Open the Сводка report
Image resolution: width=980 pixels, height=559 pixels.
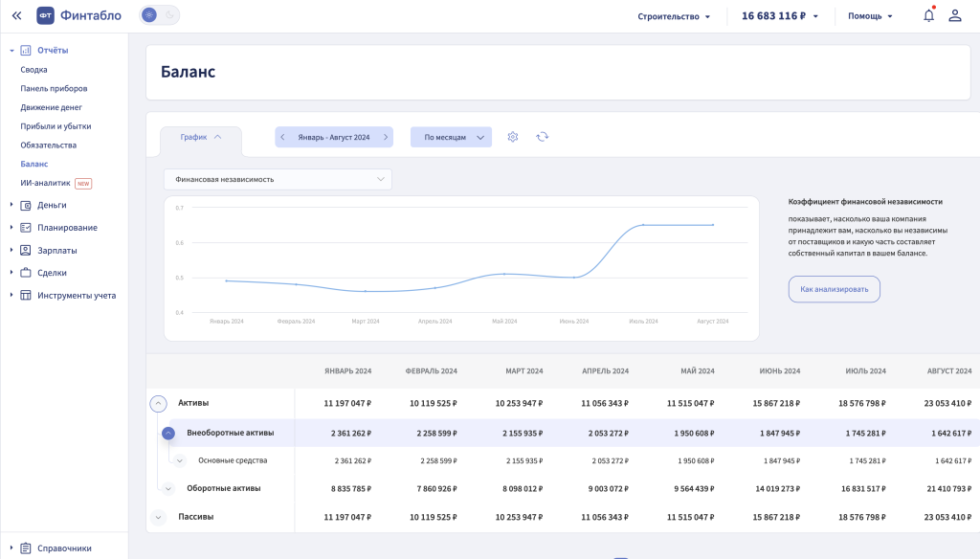[33, 70]
